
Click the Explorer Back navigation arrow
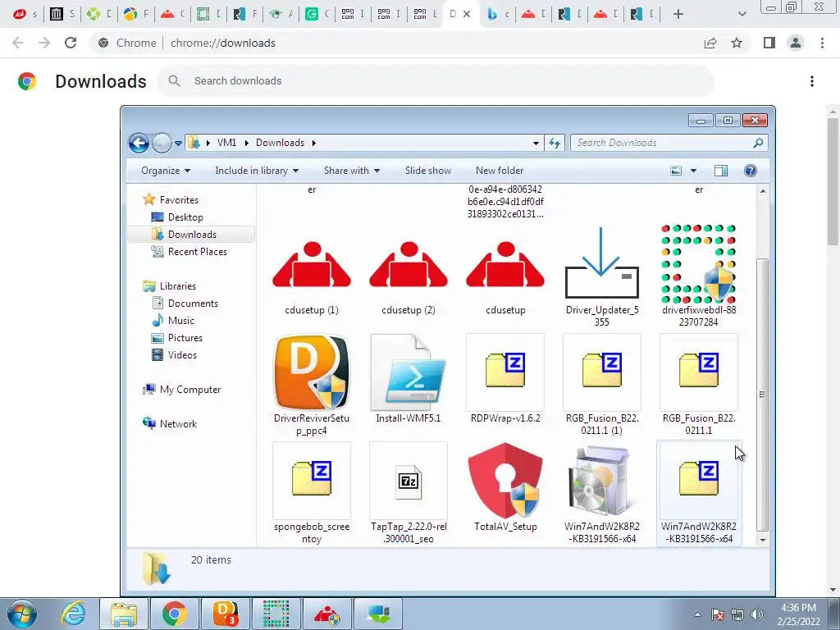(139, 143)
